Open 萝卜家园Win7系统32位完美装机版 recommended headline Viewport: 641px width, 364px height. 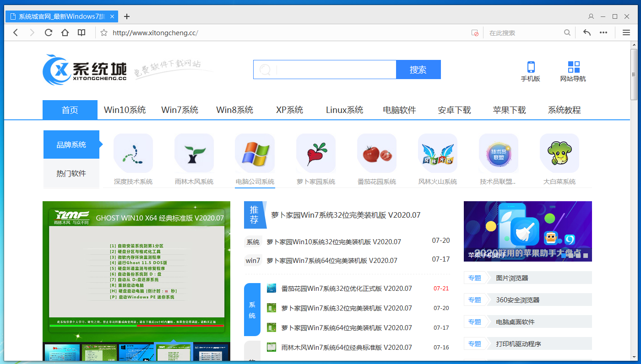pos(346,215)
